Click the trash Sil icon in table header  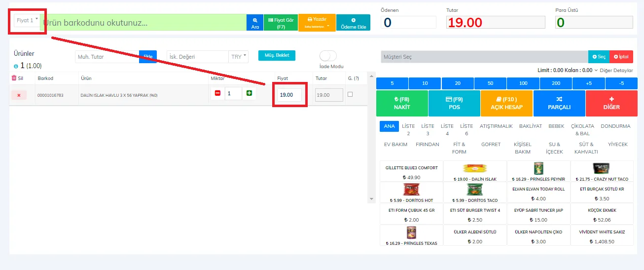(14, 78)
